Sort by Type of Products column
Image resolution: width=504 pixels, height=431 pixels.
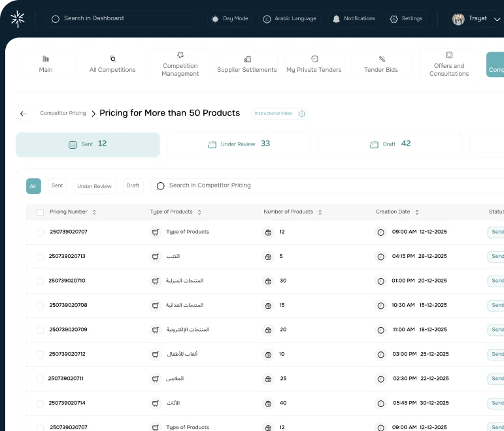coord(199,212)
